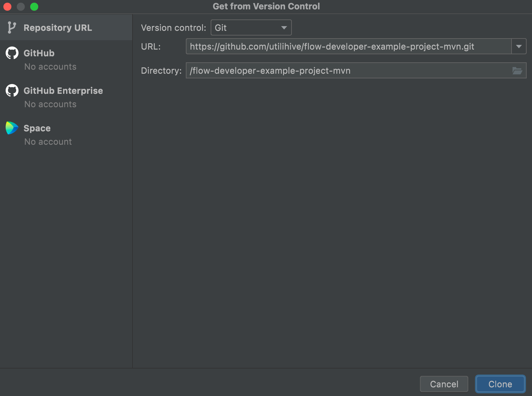
Task: Click the GitHub Enterprise octocat icon
Action: point(12,90)
